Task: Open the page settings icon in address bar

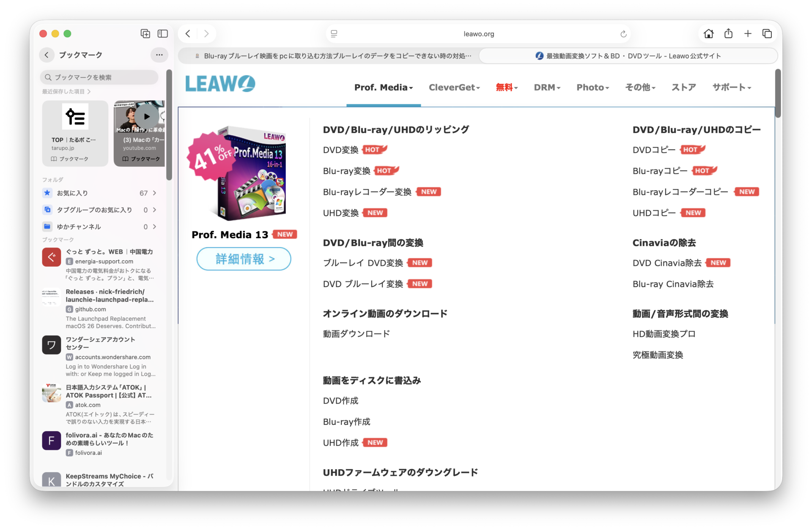Action: pyautogui.click(x=334, y=34)
